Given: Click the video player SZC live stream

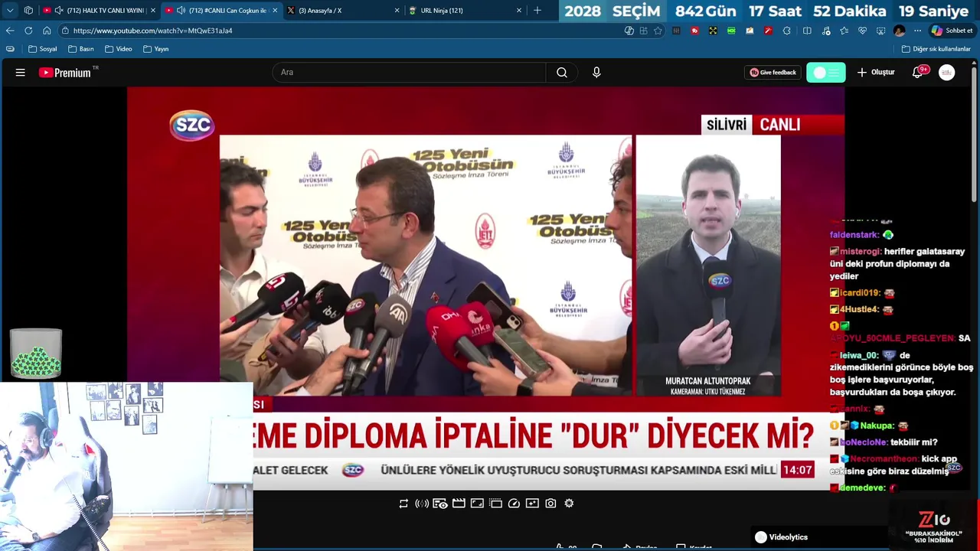Looking at the screenshot, I should (485, 288).
